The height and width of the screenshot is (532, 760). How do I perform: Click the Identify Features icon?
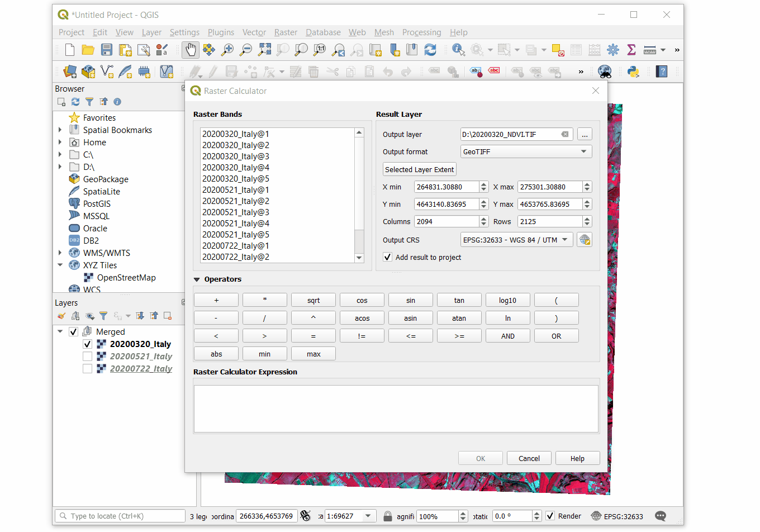pyautogui.click(x=458, y=50)
